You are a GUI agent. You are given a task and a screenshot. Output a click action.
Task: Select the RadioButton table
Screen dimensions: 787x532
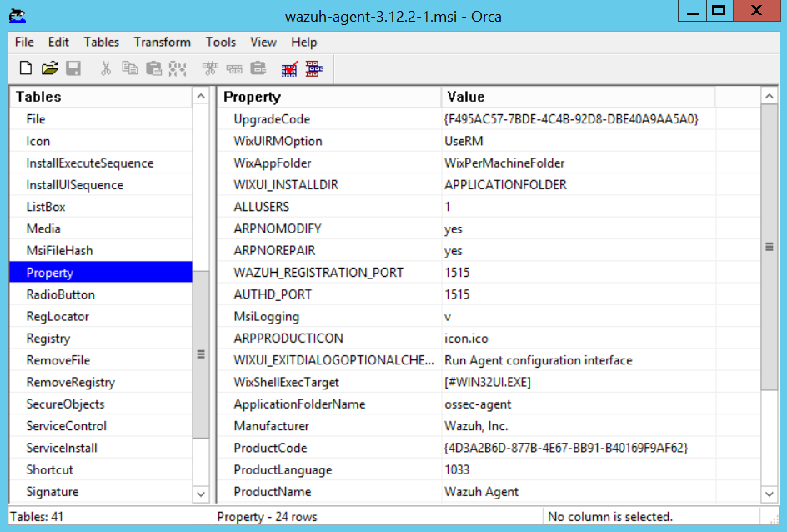[101, 294]
